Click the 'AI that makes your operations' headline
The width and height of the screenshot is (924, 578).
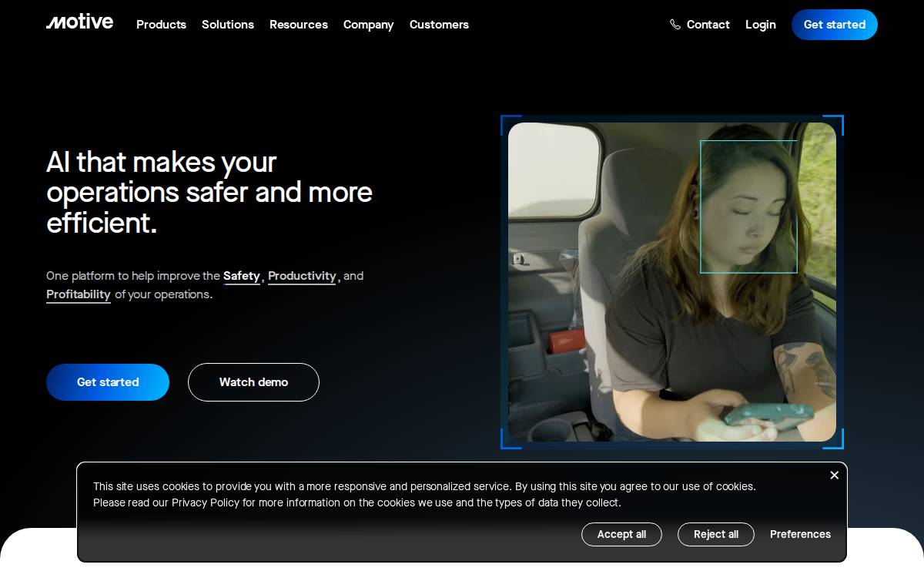(209, 193)
